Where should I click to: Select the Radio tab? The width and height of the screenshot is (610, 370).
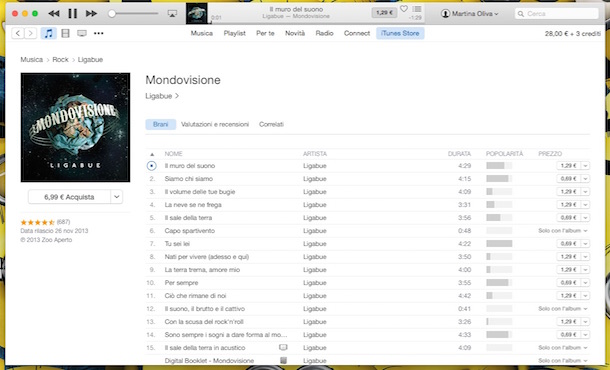[x=324, y=33]
